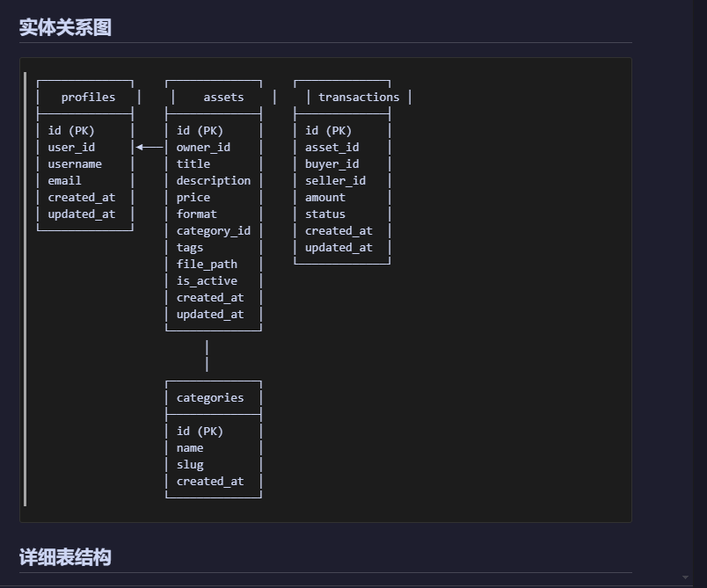Click the category_id field in assets
The width and height of the screenshot is (707, 588).
pyautogui.click(x=214, y=231)
